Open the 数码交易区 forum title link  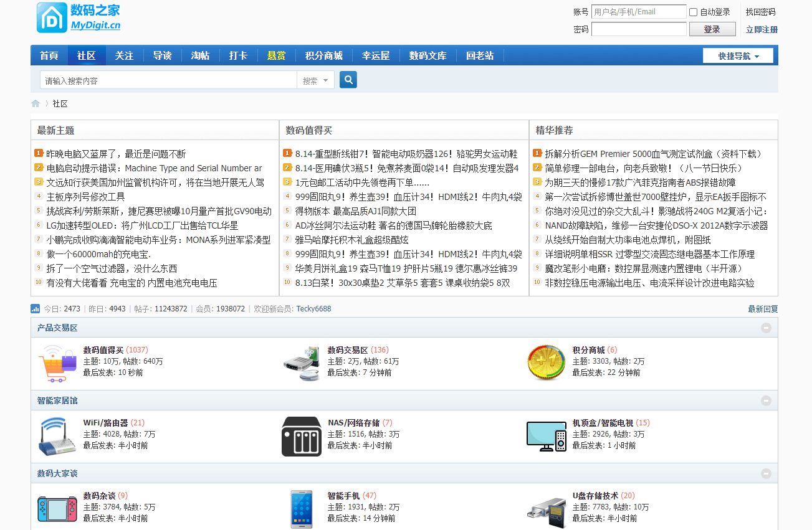(348, 350)
